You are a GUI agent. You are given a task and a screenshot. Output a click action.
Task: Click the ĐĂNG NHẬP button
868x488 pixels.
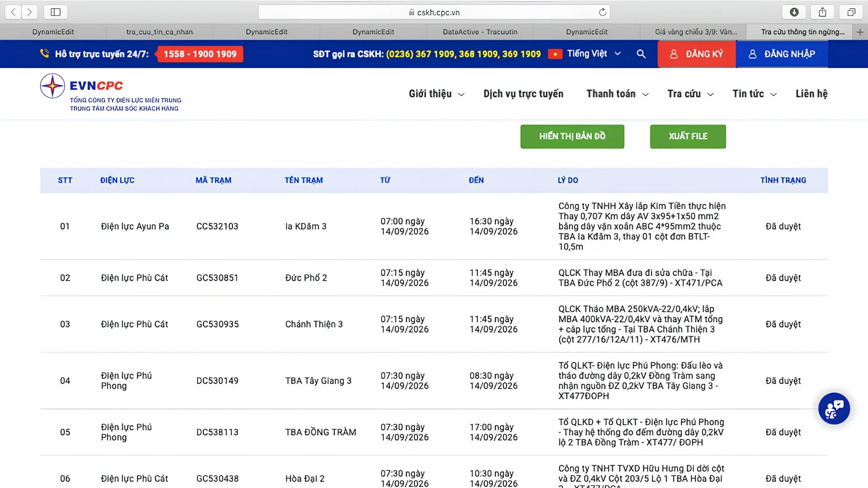point(782,54)
